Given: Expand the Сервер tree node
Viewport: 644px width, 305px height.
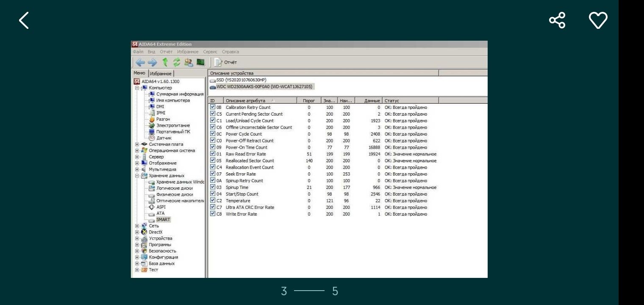Looking at the screenshot, I should coord(137,157).
